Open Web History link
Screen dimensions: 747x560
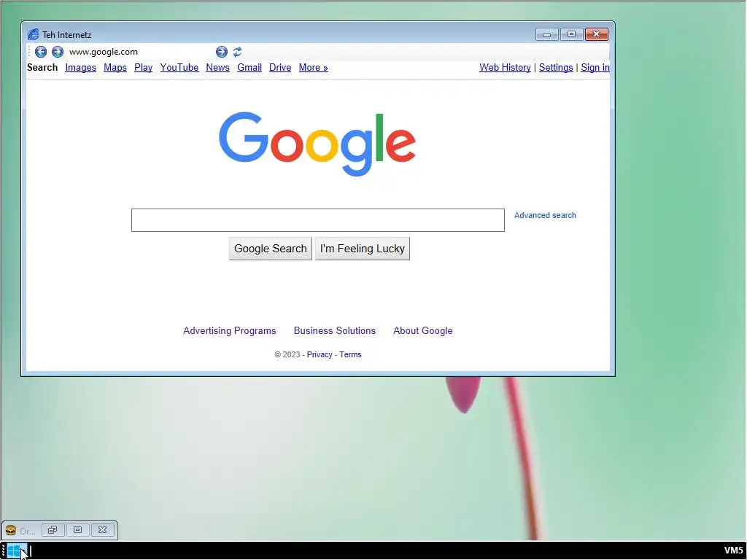505,68
